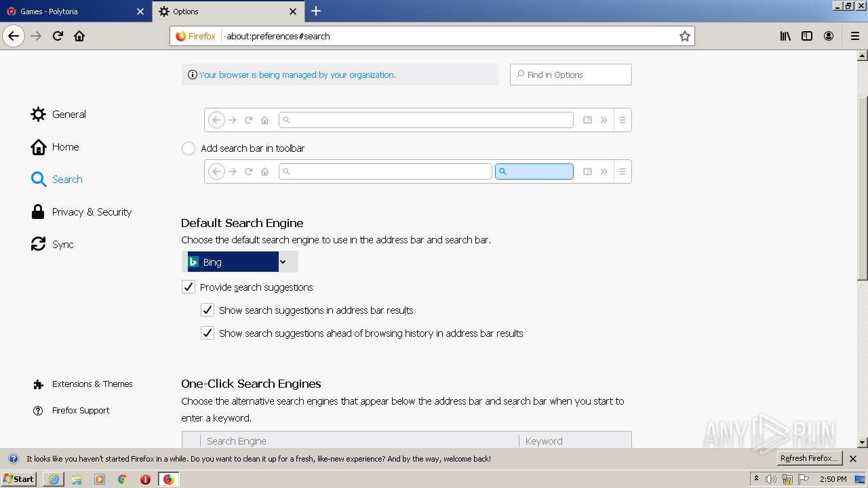The image size is (868, 488).
Task: Click the 2:50 PM taskbar clock
Action: tap(833, 479)
